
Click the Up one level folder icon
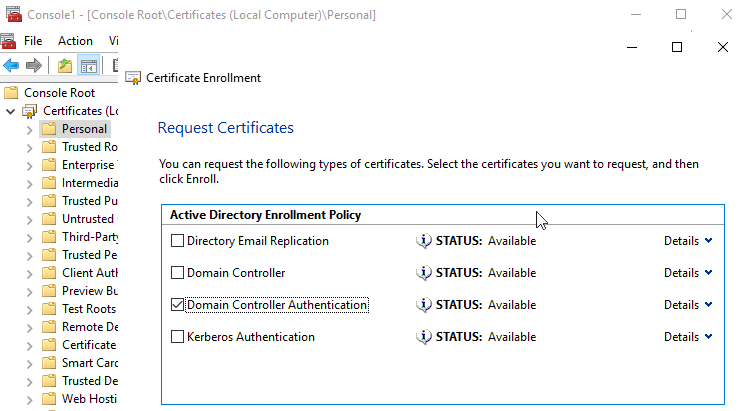(65, 66)
